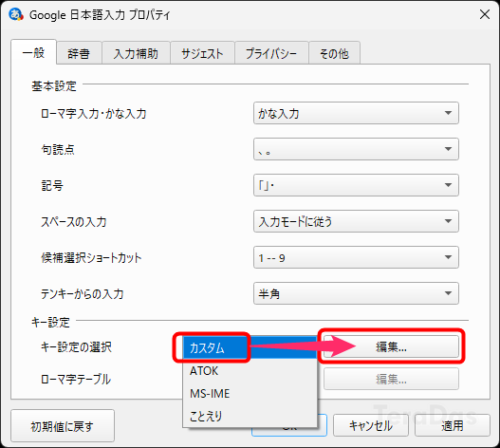
Task: Choose MS-IME from the key settings list
Action: [x=250, y=394]
